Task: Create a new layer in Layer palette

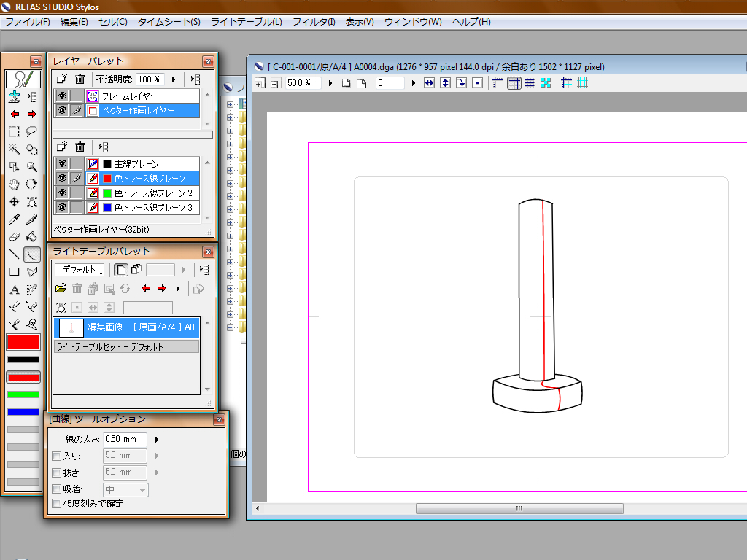Action: coord(62,79)
